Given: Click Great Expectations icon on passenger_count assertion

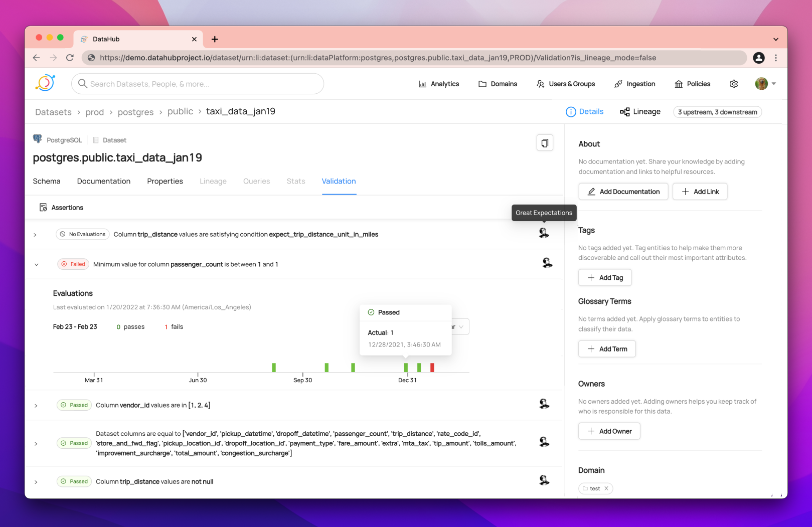Looking at the screenshot, I should click(x=547, y=263).
